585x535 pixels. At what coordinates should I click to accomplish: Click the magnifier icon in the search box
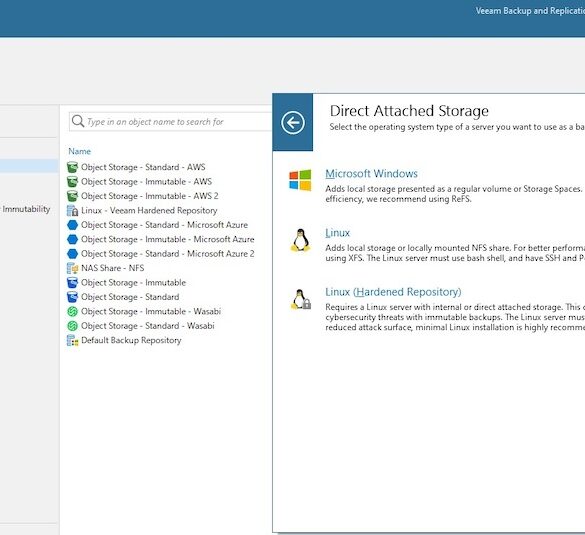(x=78, y=121)
